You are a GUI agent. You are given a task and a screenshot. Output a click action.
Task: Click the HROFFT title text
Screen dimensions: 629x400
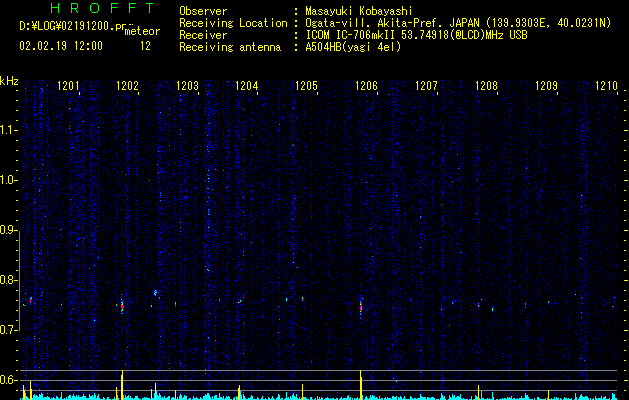pyautogui.click(x=103, y=8)
